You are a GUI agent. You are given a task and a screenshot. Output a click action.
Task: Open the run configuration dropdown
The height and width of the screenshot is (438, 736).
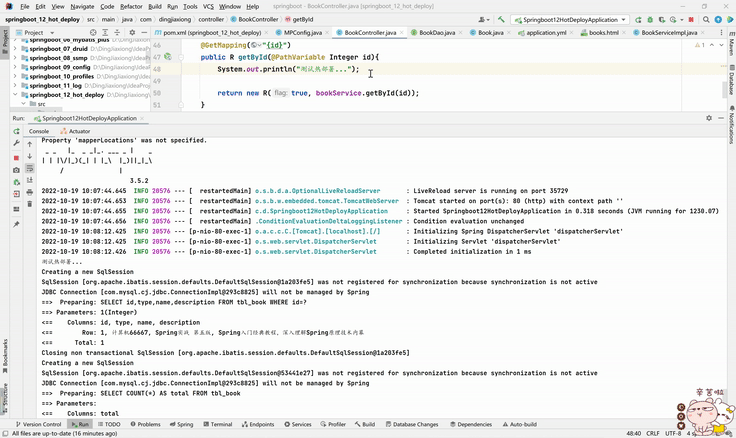click(570, 20)
